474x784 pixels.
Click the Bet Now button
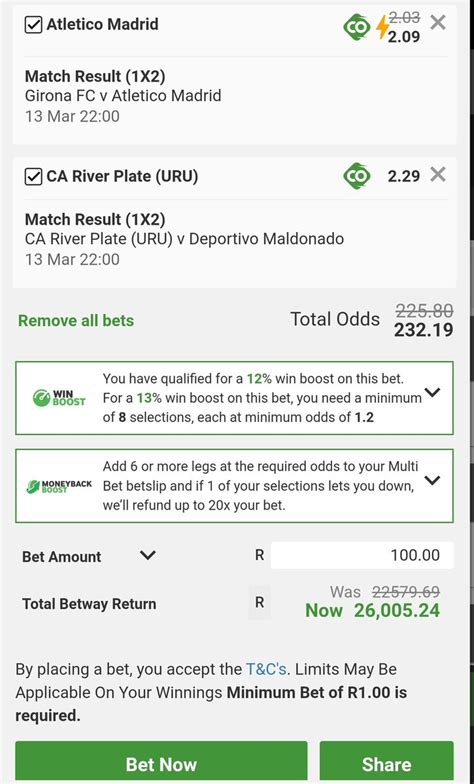(161, 762)
